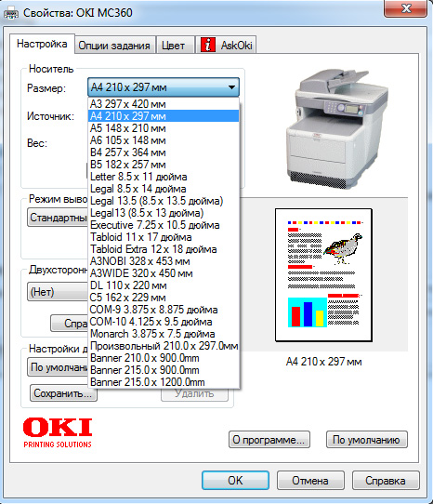Choose A5 148 x 210 мм size

coord(164,128)
